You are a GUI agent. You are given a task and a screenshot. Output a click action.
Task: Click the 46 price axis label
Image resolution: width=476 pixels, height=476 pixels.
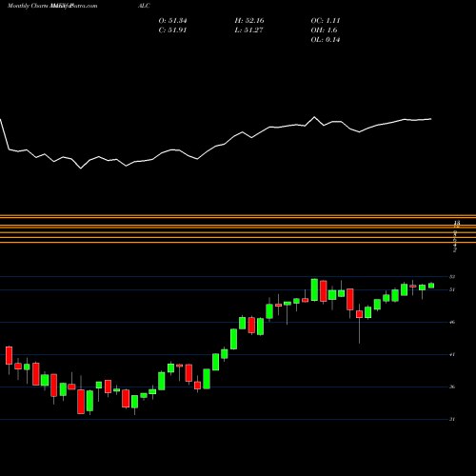452,322
